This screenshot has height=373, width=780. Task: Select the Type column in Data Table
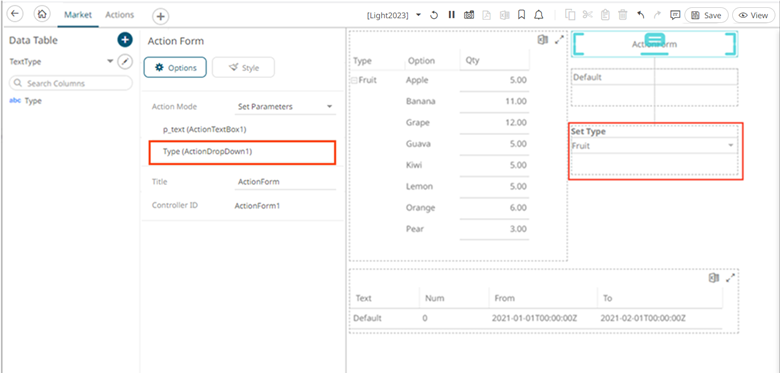pos(33,100)
